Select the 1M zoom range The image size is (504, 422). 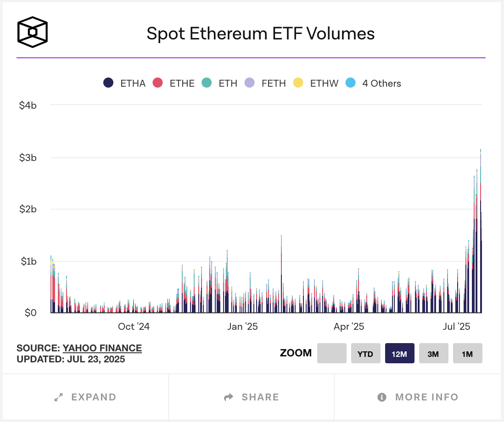click(x=467, y=353)
